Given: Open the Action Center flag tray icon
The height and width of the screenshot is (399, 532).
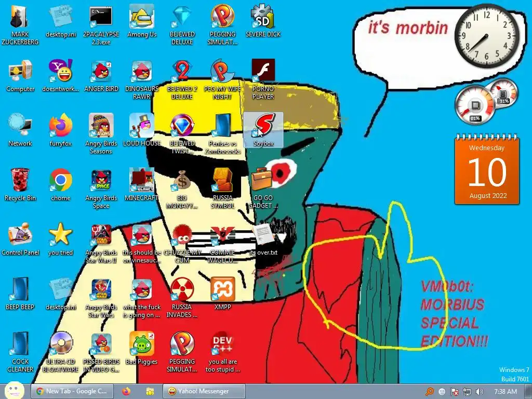Looking at the screenshot, I should pyautogui.click(x=454, y=392).
